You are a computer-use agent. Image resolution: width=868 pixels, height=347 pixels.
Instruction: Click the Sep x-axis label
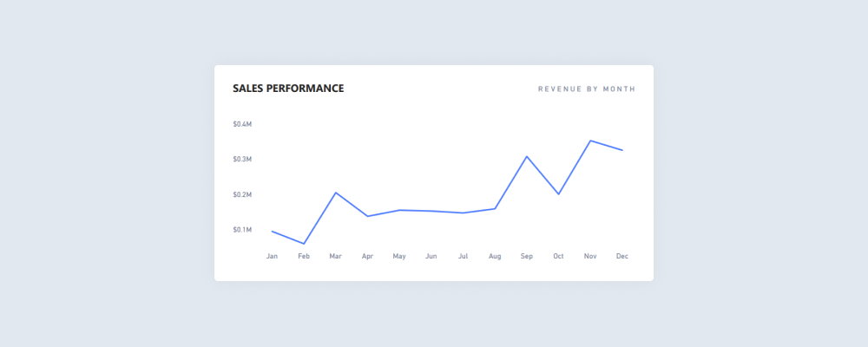tap(527, 257)
